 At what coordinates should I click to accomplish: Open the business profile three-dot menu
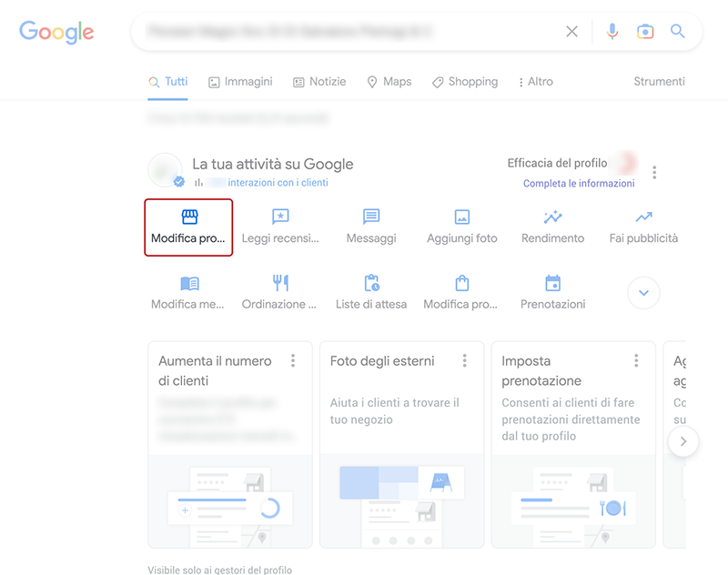(654, 172)
